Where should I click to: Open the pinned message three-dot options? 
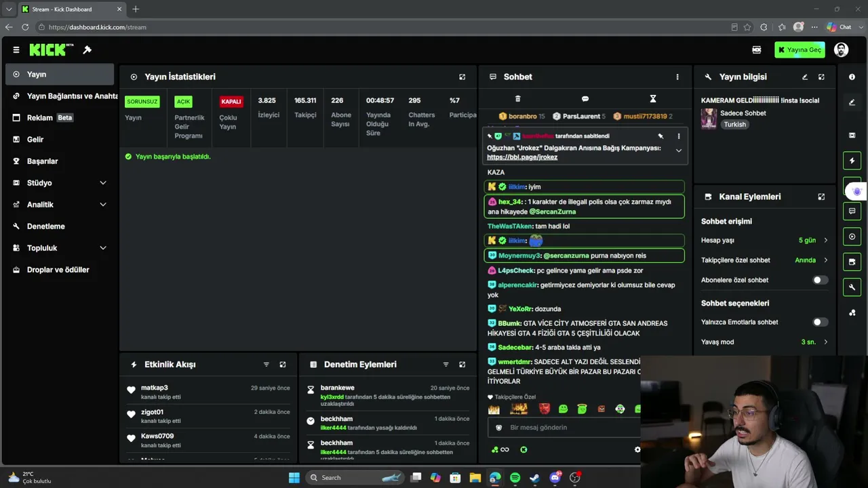point(679,136)
